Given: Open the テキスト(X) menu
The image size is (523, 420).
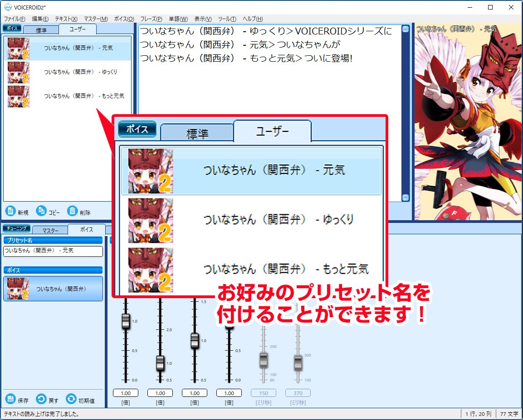Looking at the screenshot, I should pos(66,19).
